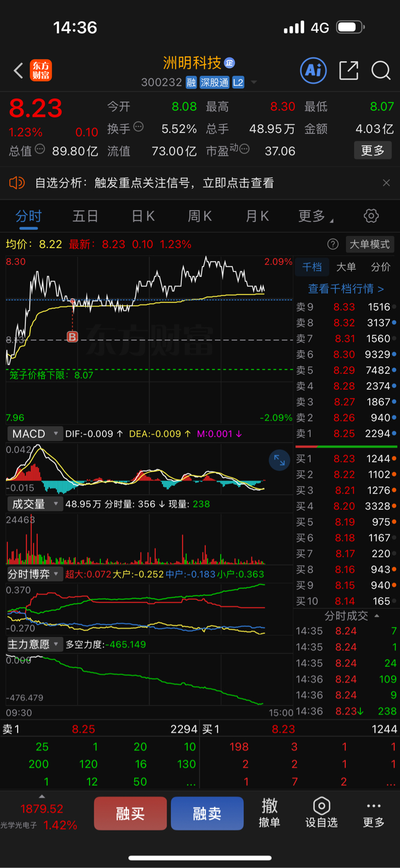Screen dimensions: 400x868
Task: Tap the info icon next to 换手
Action: tap(139, 126)
